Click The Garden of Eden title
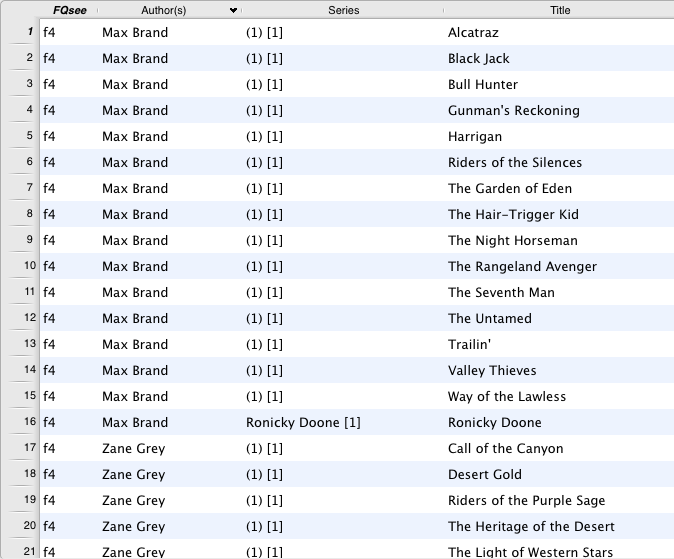This screenshot has width=674, height=559. click(510, 188)
